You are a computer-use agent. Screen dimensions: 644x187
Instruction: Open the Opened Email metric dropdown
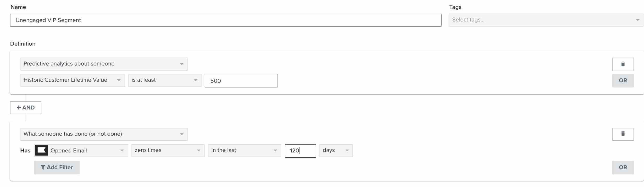[x=86, y=150]
